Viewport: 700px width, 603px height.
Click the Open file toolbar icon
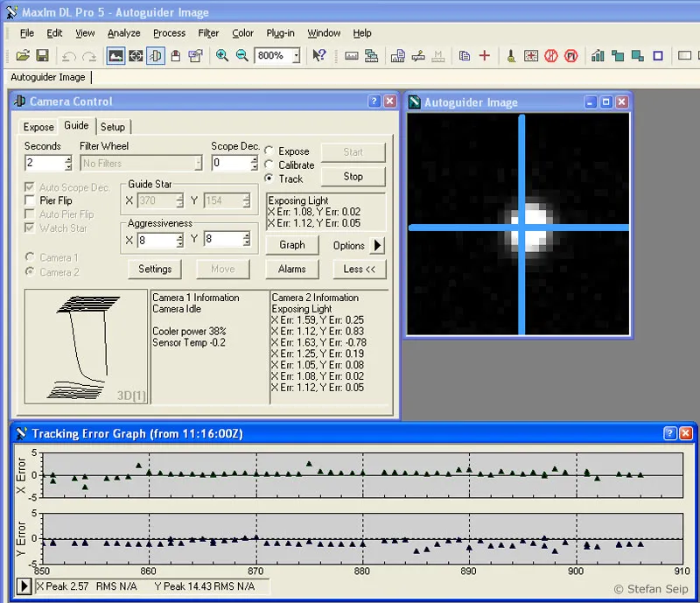[23, 56]
